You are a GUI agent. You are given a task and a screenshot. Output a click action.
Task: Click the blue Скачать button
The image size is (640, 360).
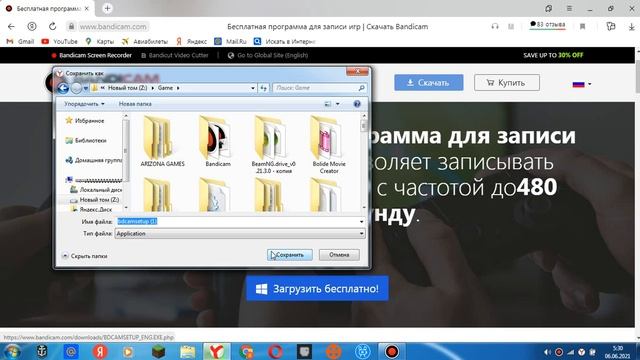[429, 82]
